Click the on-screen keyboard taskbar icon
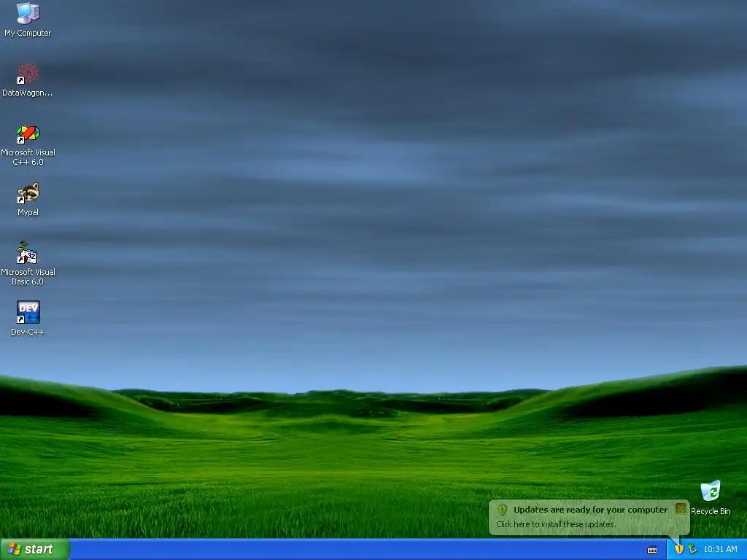747x560 pixels. click(x=652, y=550)
